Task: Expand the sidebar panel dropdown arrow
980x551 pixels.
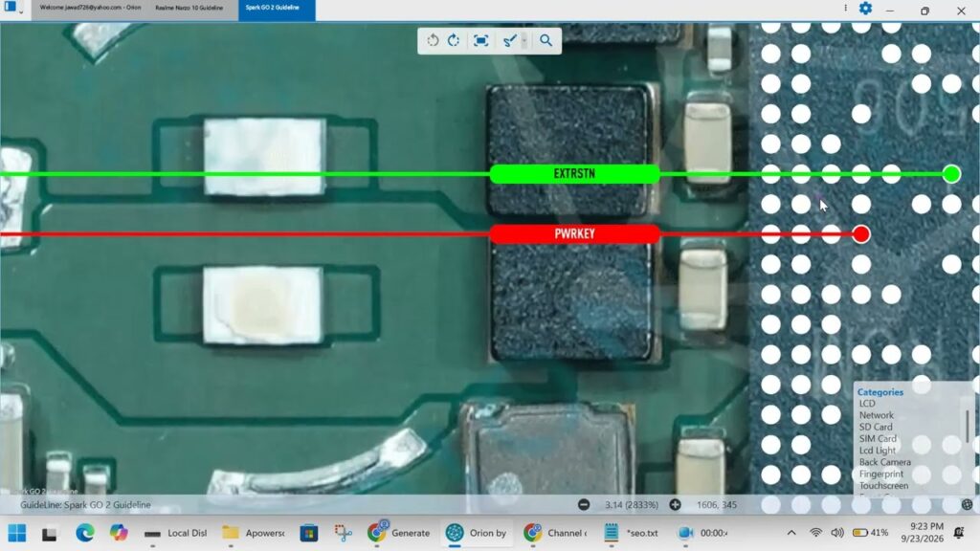Action: click(x=21, y=11)
